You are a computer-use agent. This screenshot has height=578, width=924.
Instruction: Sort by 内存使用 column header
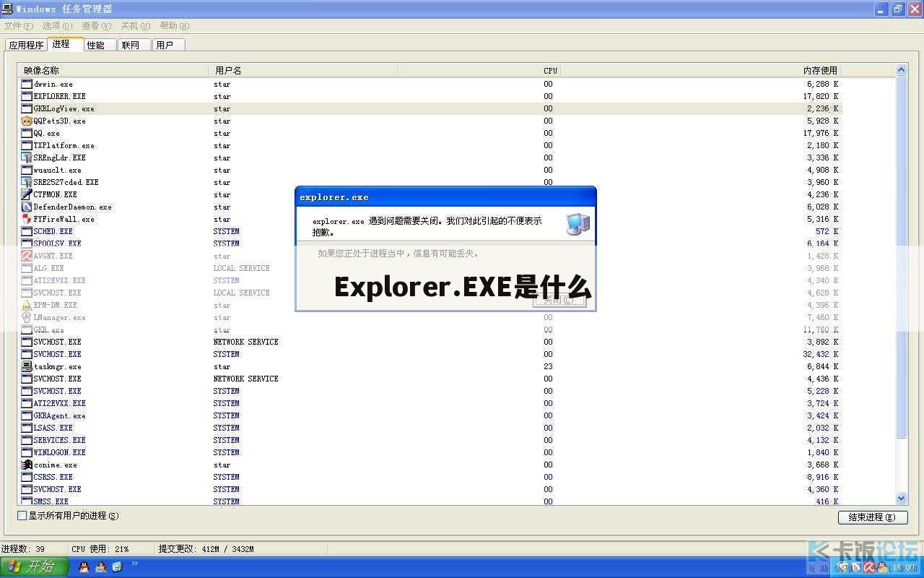[x=700, y=70]
